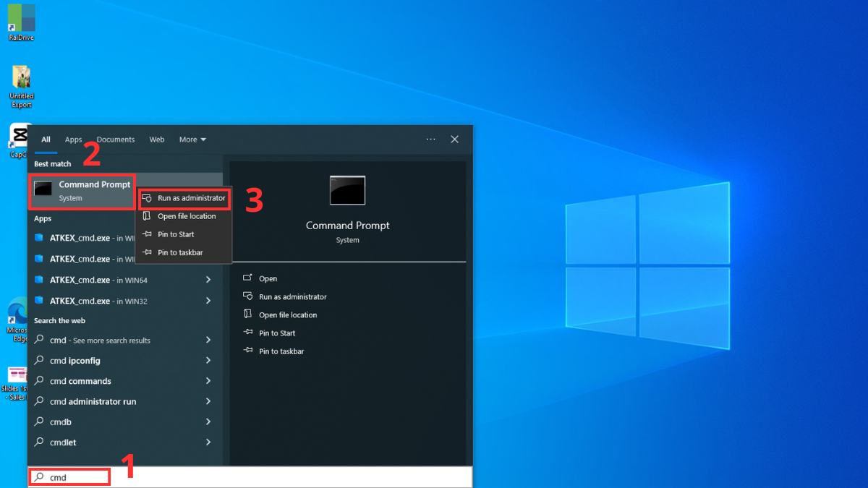Click the Open file location icon in details pane

247,314
